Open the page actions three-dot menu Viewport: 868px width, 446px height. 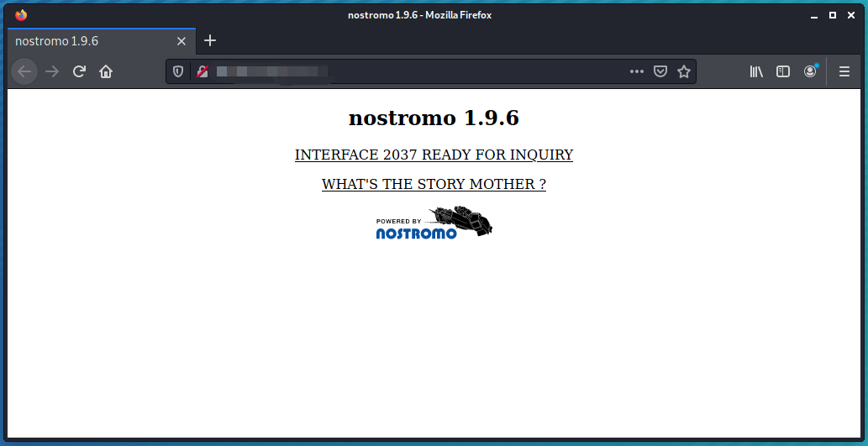coord(637,71)
